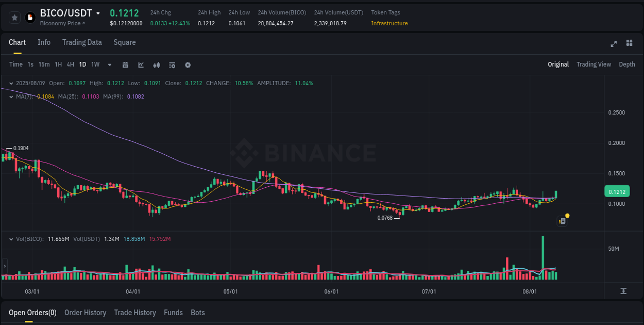Open chart settings with the gear icon
Screen dimensions: 644x325
(188, 64)
